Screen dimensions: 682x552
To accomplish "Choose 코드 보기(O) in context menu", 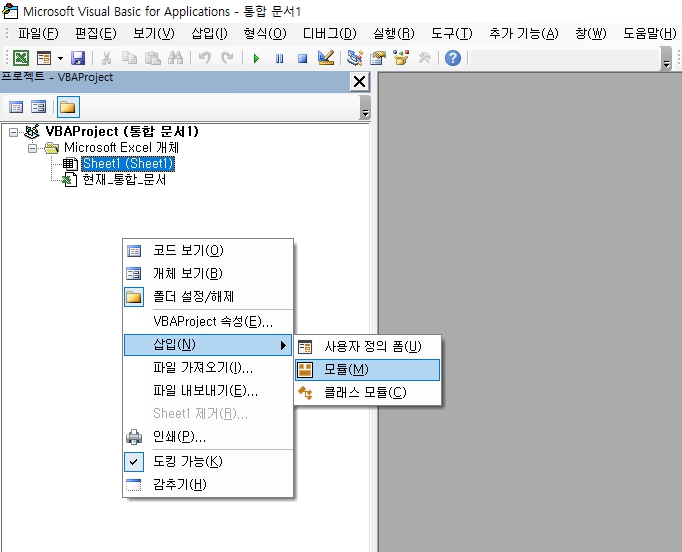I will (x=208, y=251).
